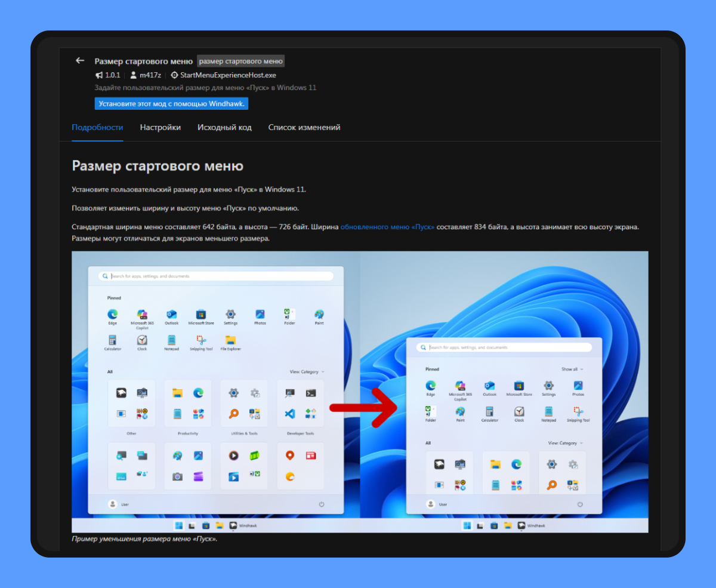Click the paragraph Позволяет изменить ширину и высоту
This screenshot has width=716, height=588.
click(185, 208)
